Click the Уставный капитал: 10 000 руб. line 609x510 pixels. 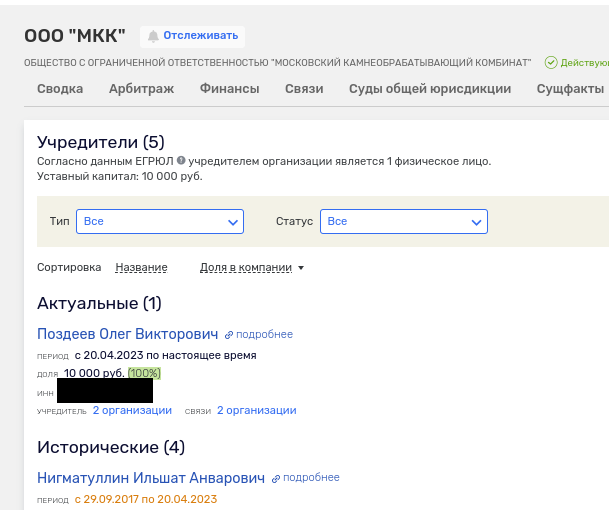click(x=120, y=176)
